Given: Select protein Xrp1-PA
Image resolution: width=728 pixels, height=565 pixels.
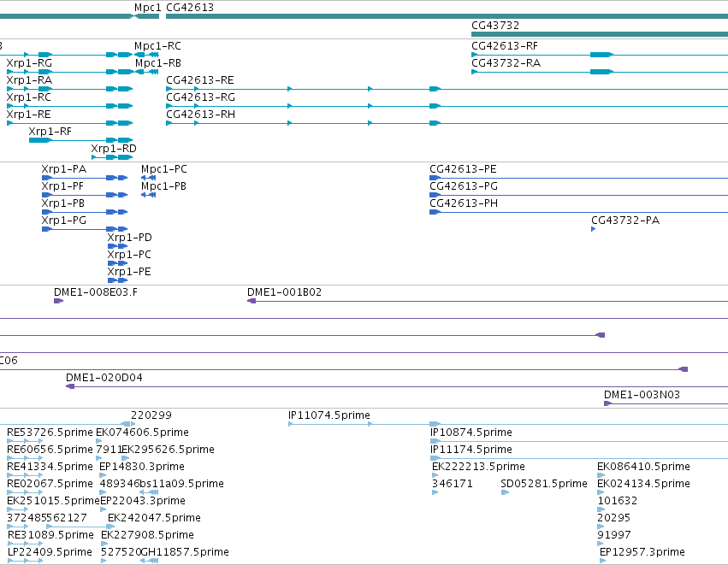Looking at the screenshot, I should coord(64,169).
